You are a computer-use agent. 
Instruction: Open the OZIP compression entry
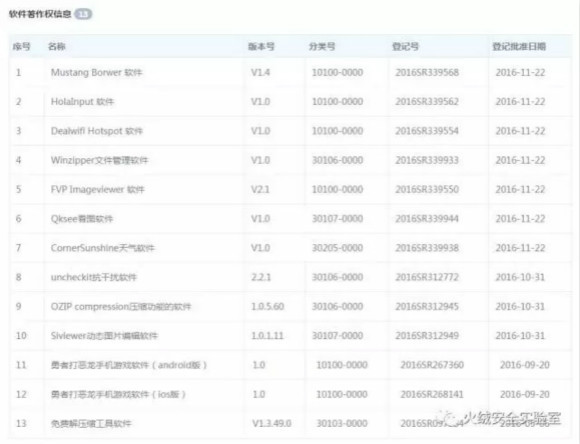point(121,306)
